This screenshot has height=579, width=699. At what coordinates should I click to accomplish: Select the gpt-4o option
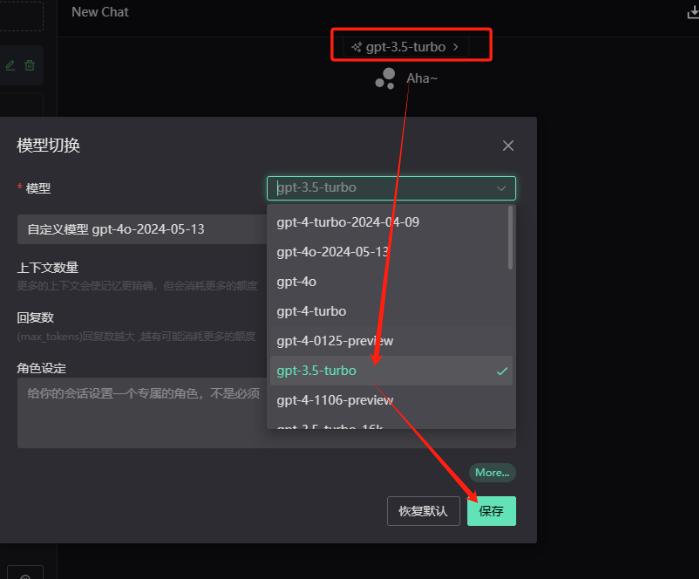296,282
